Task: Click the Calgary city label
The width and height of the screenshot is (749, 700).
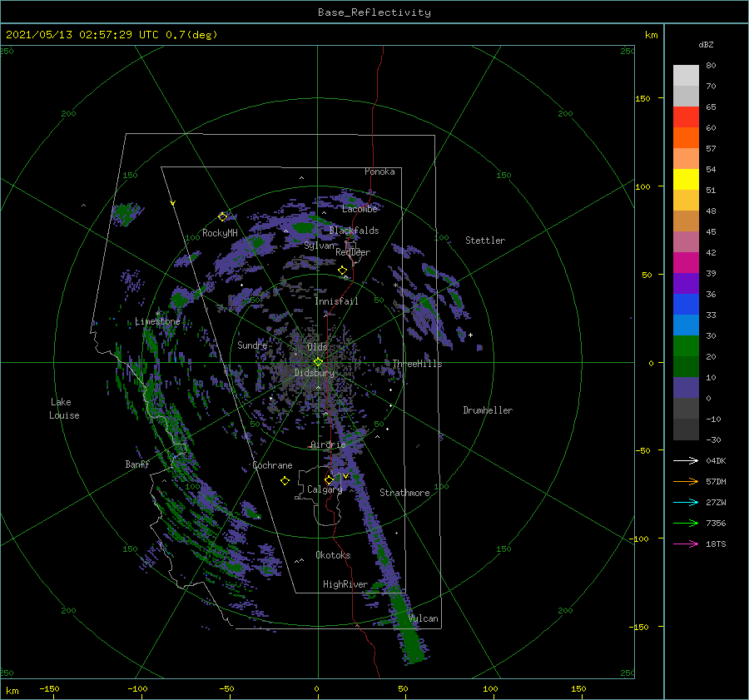Action: click(325, 489)
